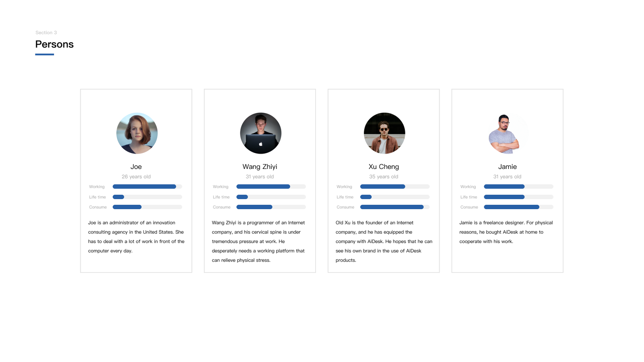Click Jamie's Working progress bar
Viewport: 644px width, 362px height.
pyautogui.click(x=518, y=187)
